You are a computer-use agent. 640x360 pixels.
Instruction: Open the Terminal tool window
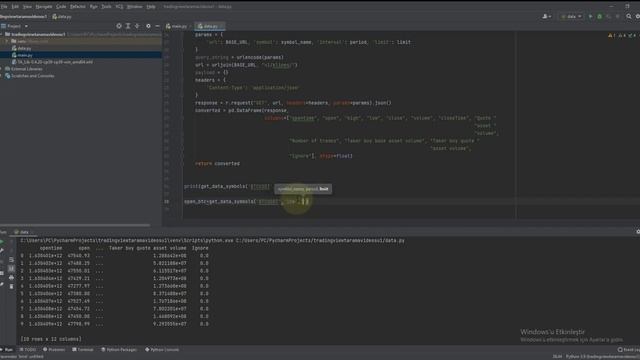83,350
